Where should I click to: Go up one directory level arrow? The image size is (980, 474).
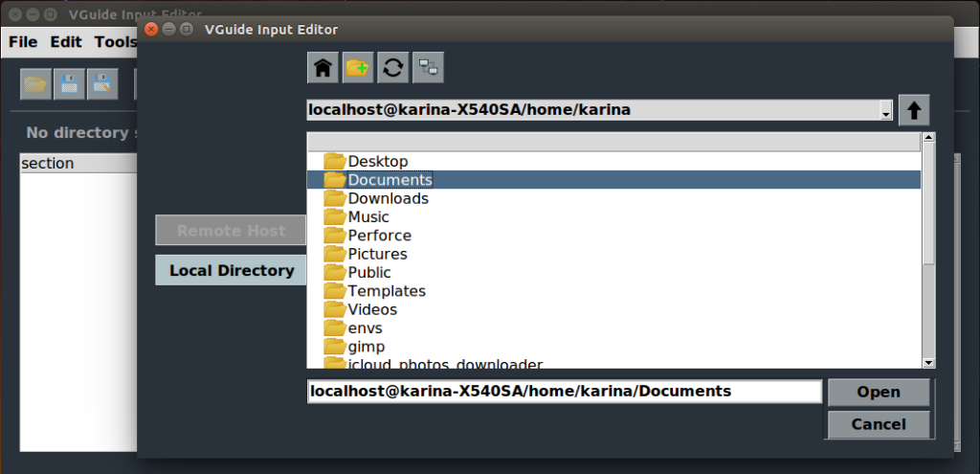(914, 111)
